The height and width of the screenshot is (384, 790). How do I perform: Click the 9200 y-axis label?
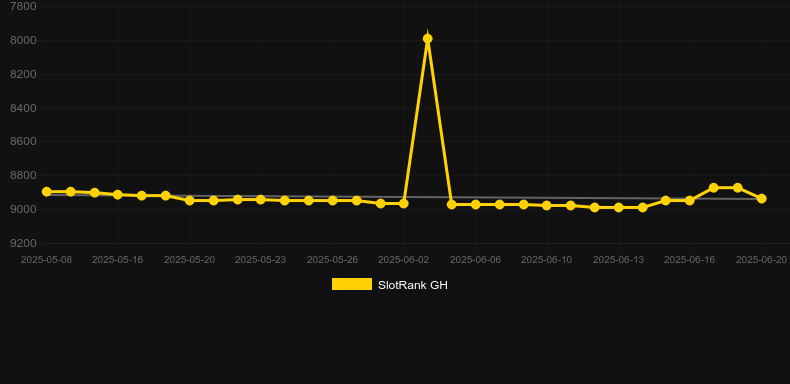pos(23,243)
